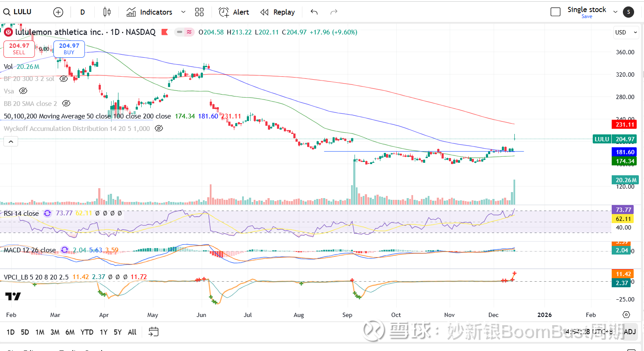This screenshot has width=644, height=351.
Task: Click the 20.26M volume axis label
Action: 625,180
